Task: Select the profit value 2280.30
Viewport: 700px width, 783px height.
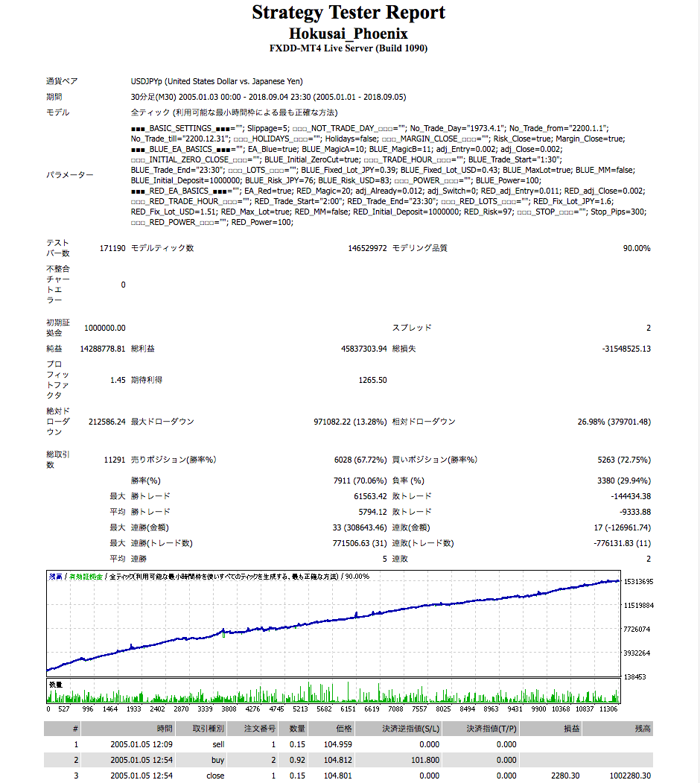Action: coord(565,776)
